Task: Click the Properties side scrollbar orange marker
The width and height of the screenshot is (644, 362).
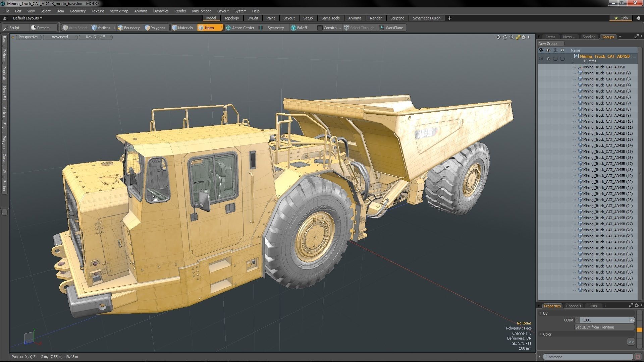Action: [x=639, y=330]
